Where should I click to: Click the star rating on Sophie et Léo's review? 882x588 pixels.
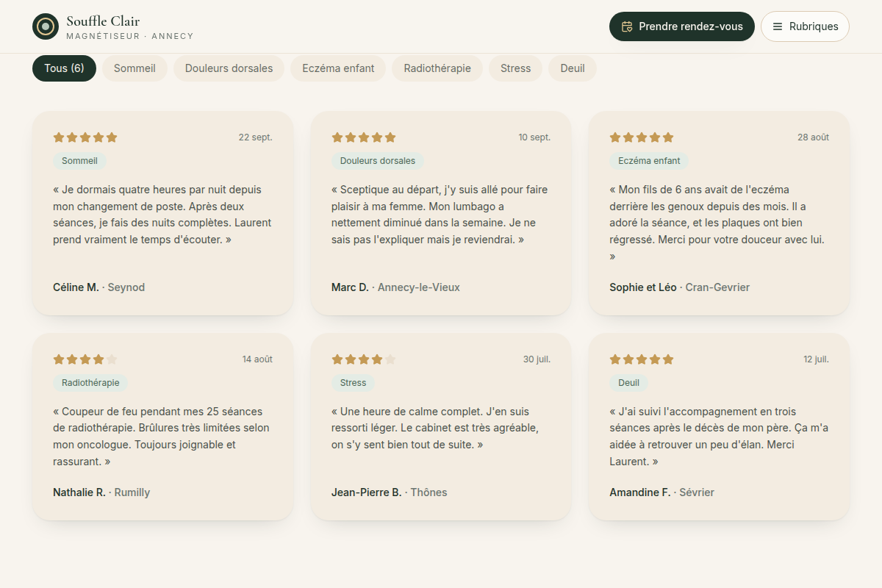[x=642, y=137]
